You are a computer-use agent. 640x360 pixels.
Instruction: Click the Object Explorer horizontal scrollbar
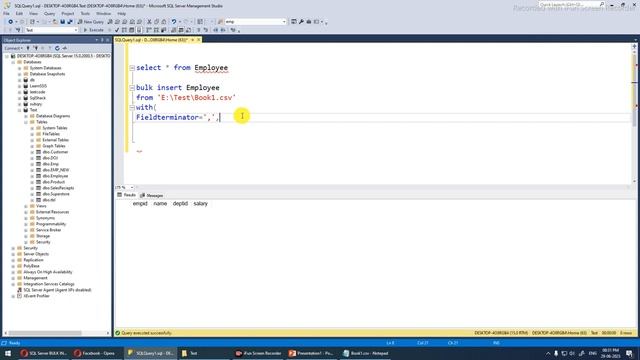(45, 333)
